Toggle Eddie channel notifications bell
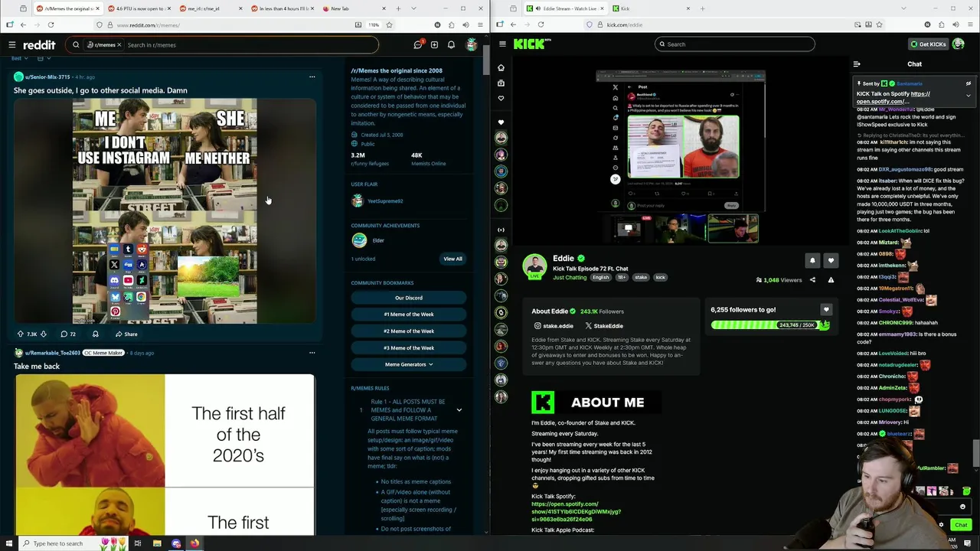This screenshot has width=980, height=551. pyautogui.click(x=812, y=261)
